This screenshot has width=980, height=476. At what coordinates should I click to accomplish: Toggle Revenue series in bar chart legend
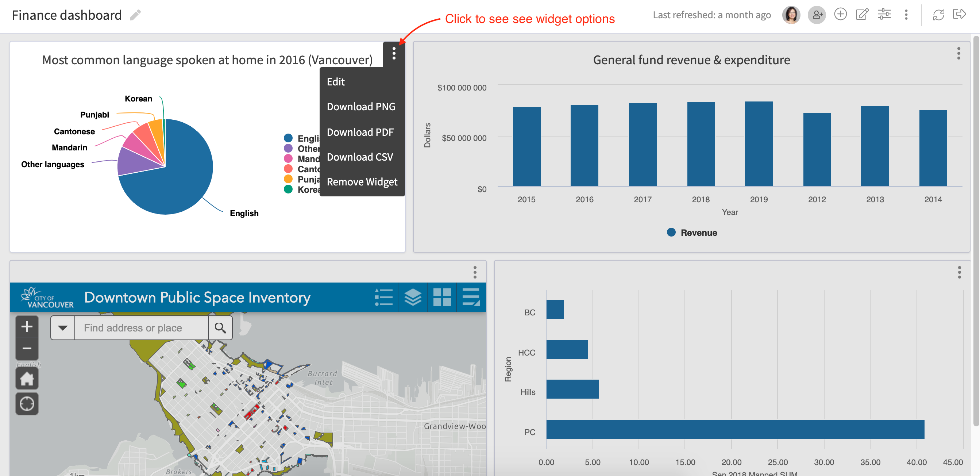692,233
